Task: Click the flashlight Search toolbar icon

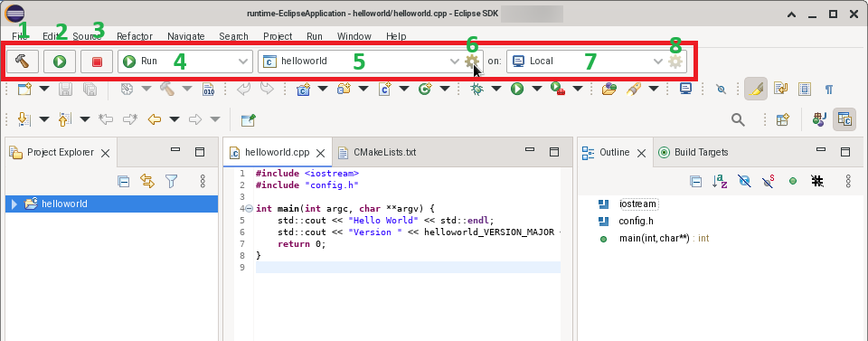Action: (x=633, y=89)
